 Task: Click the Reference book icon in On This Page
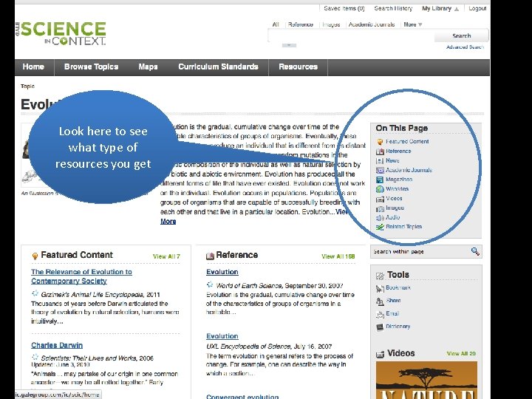pyautogui.click(x=380, y=151)
